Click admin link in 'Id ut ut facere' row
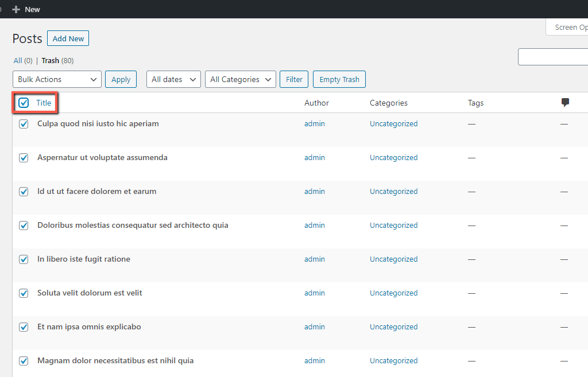The height and width of the screenshot is (377, 588). click(x=315, y=191)
